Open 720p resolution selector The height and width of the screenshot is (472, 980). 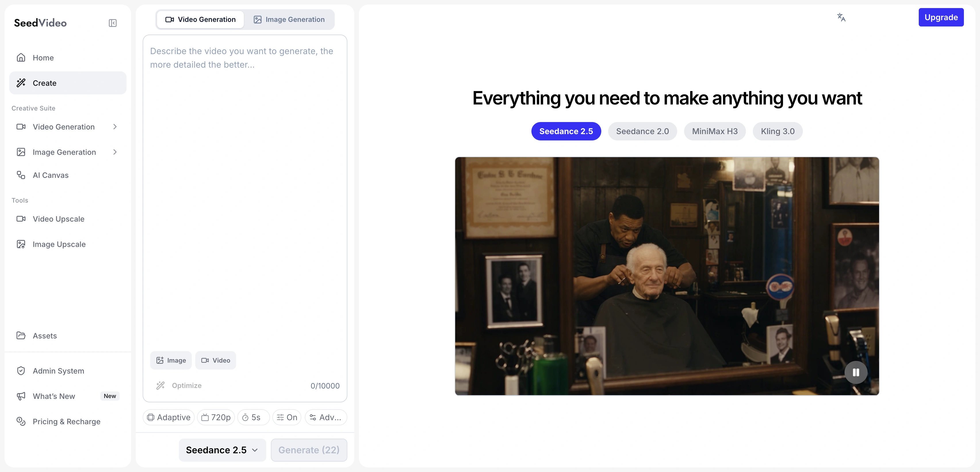(x=216, y=418)
